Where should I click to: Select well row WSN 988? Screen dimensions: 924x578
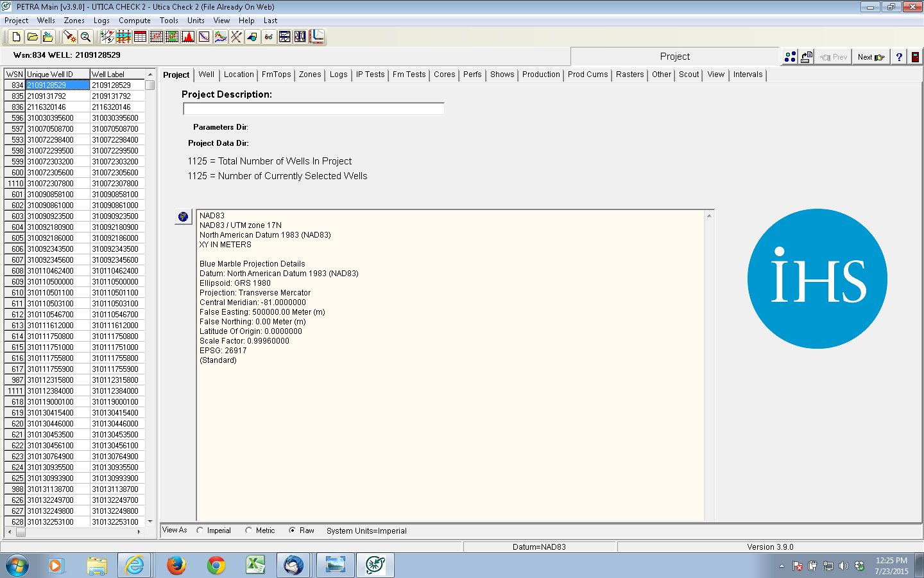pyautogui.click(x=74, y=489)
